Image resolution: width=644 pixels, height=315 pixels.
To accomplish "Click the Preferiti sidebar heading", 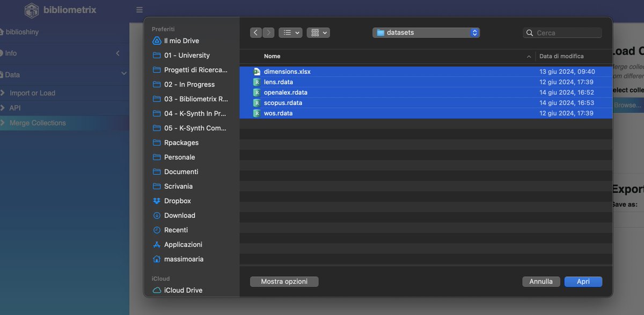I will 163,29.
